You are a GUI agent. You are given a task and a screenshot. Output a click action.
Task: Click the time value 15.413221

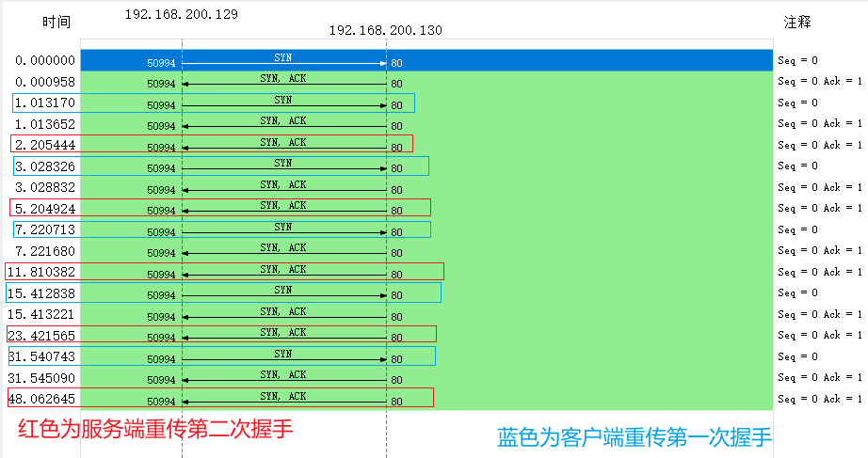[x=41, y=314]
